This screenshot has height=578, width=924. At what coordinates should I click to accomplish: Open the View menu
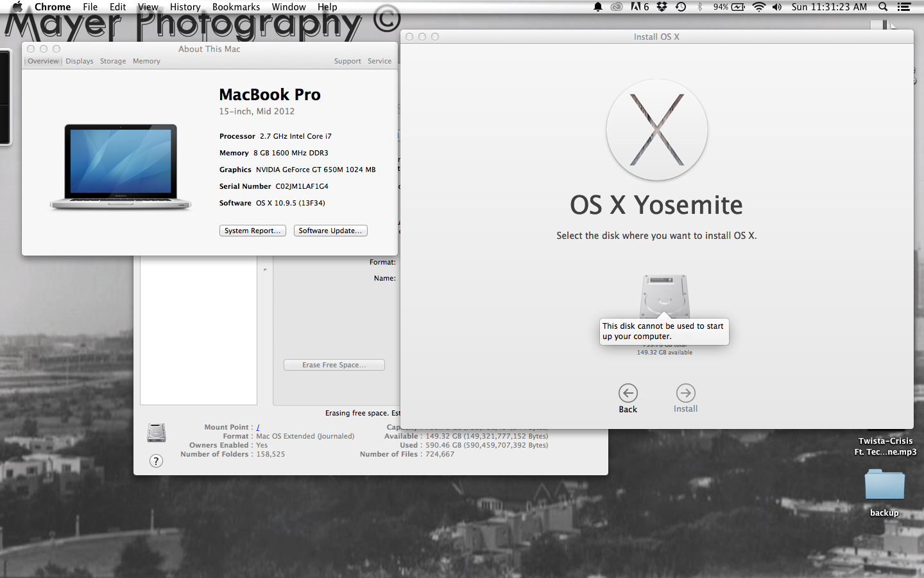[148, 7]
